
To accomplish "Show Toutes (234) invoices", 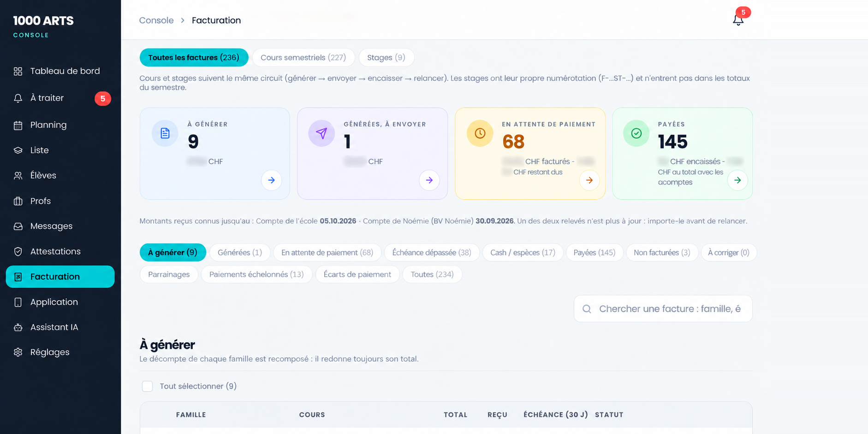I will coord(432,274).
